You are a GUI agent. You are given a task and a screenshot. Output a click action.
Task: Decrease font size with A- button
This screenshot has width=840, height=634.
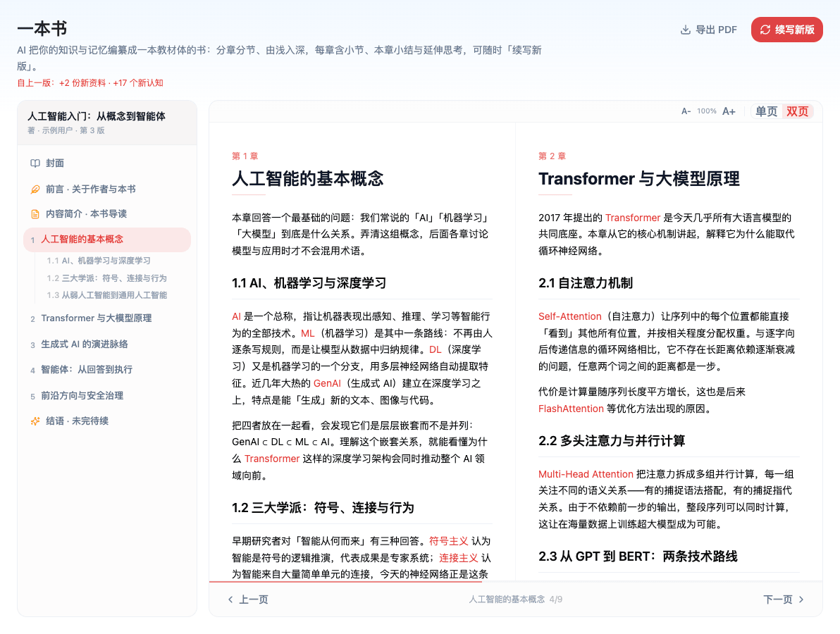(x=686, y=111)
